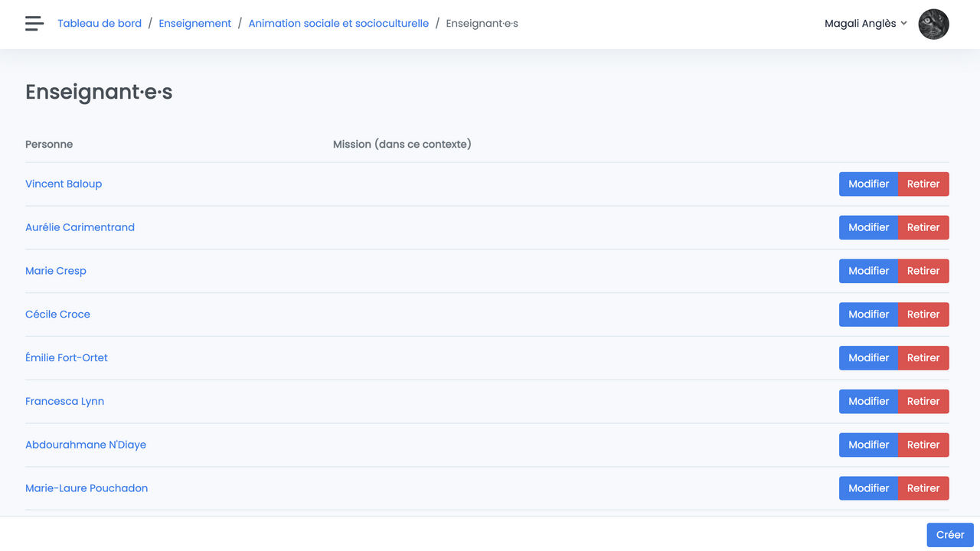Select the Francesca Lynn link

pos(64,401)
